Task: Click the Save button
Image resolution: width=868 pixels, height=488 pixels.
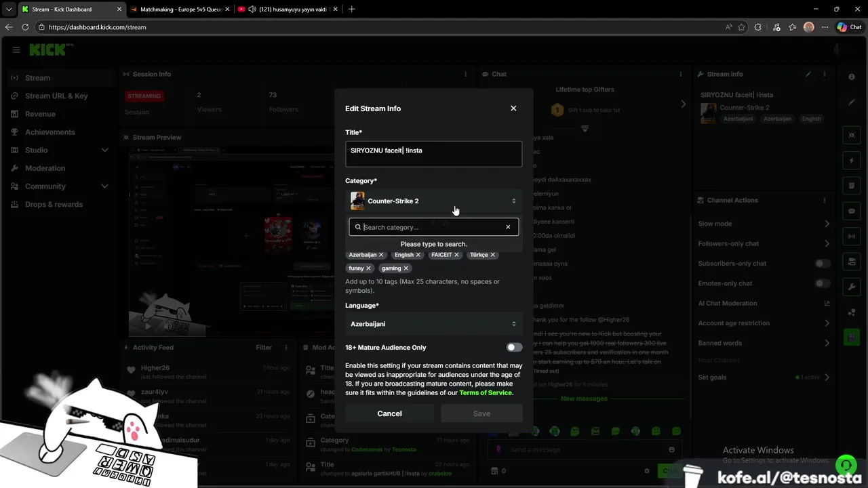Action: (481, 413)
